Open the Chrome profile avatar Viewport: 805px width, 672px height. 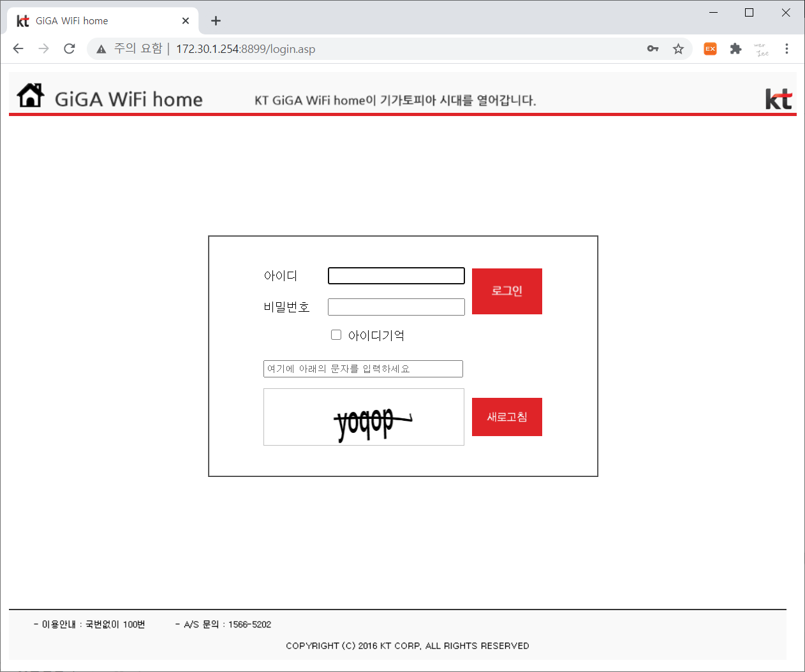coord(761,48)
